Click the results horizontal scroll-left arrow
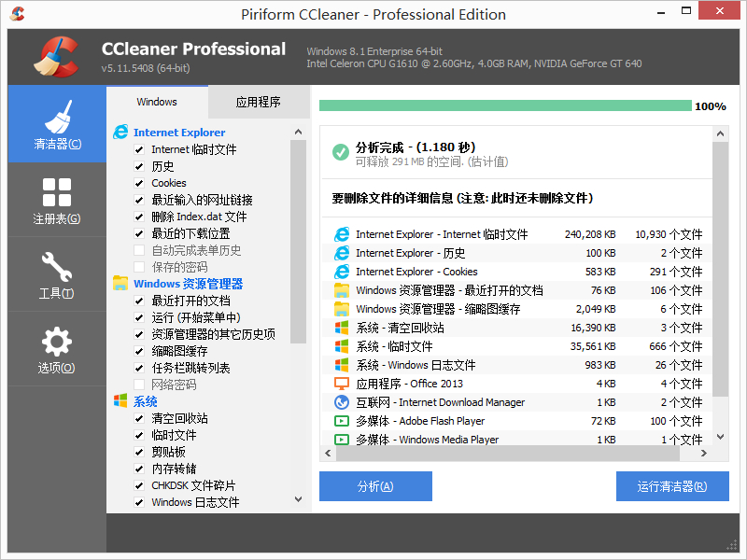This screenshot has height=560, width=747. [x=328, y=454]
